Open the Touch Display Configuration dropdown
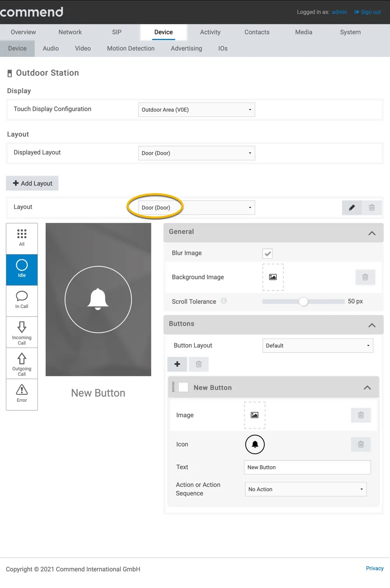Viewport: 390px width, 588px height. coord(197,110)
